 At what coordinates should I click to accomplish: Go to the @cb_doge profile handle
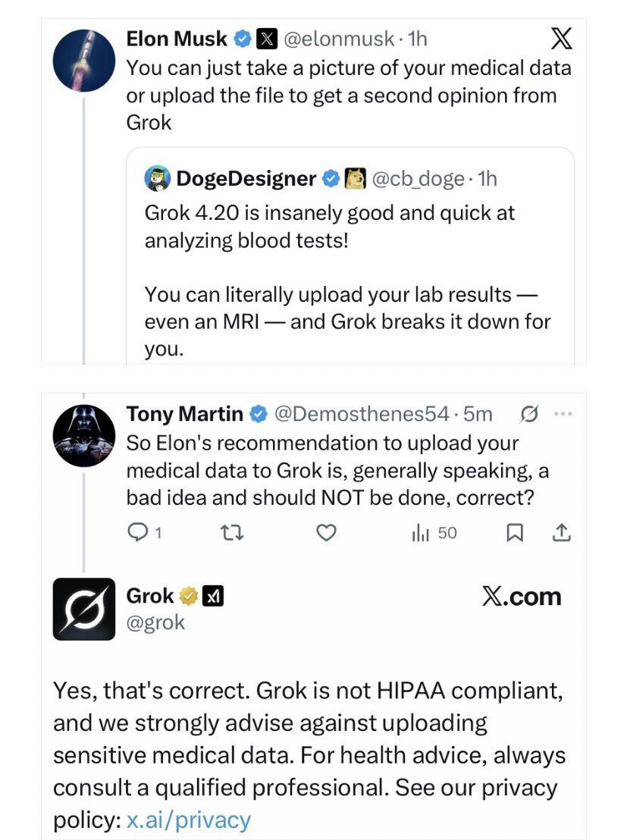tap(415, 178)
